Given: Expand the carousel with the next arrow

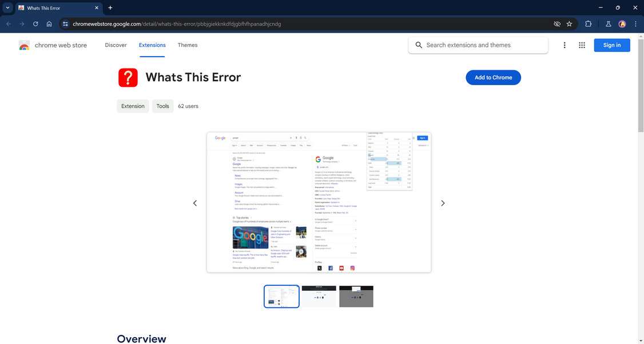Looking at the screenshot, I should [443, 203].
